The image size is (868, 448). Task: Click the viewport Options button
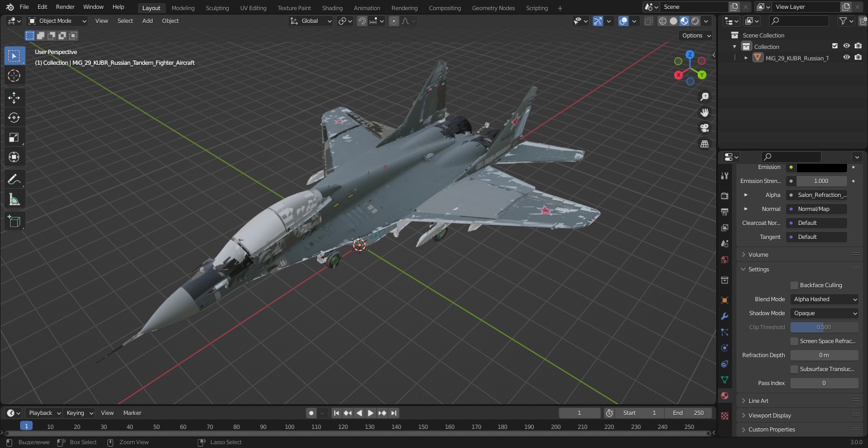[x=696, y=36]
